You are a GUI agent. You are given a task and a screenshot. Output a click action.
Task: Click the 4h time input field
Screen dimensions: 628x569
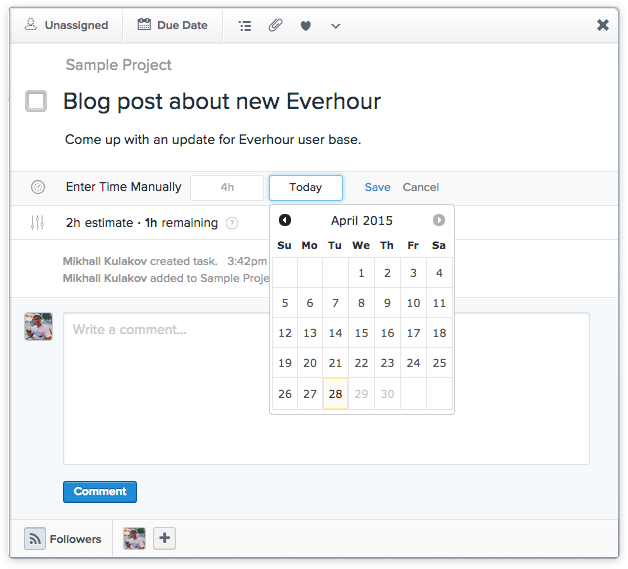(x=227, y=187)
